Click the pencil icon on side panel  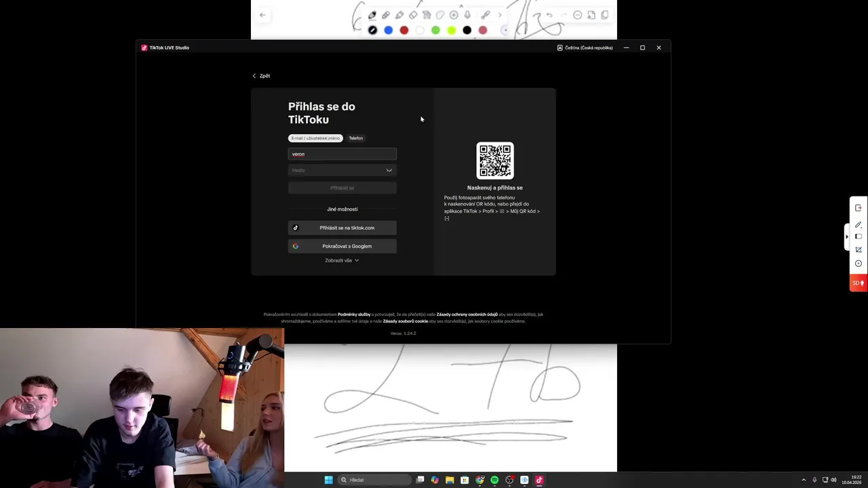coord(859,224)
